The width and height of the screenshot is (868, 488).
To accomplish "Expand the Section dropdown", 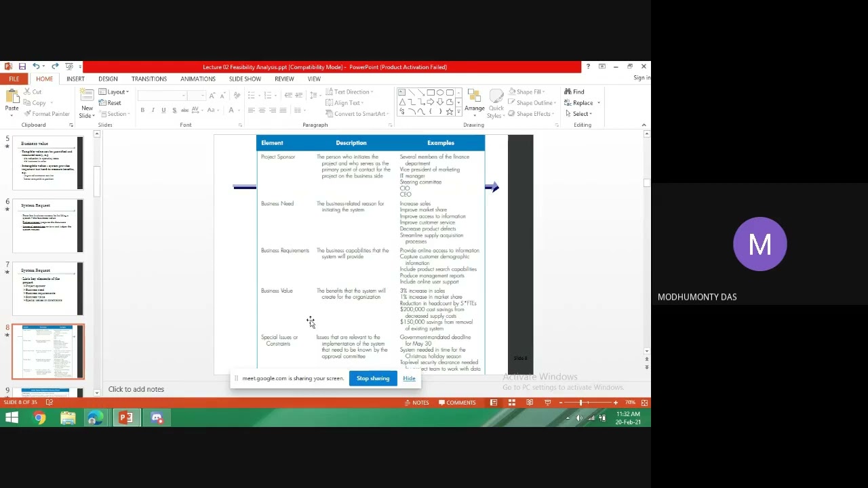I will pos(115,114).
